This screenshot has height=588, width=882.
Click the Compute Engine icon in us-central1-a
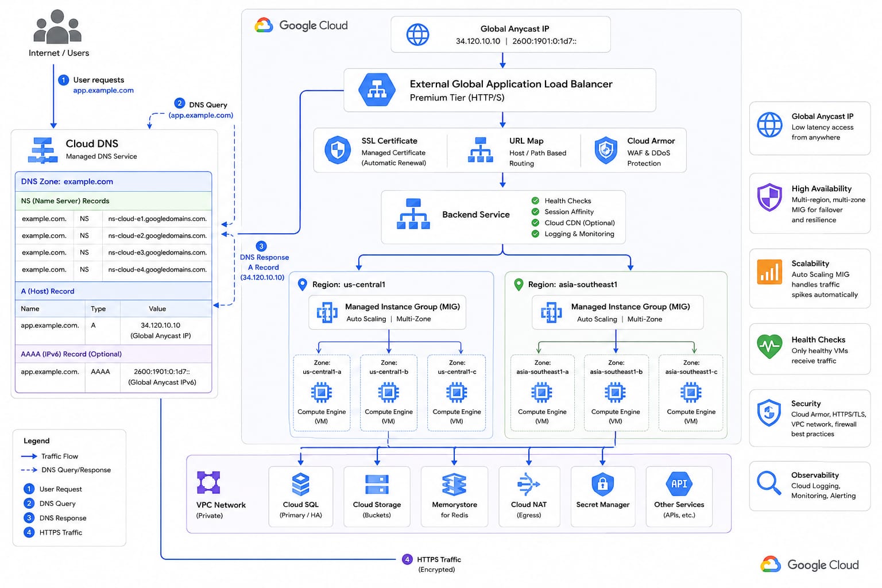pos(322,393)
